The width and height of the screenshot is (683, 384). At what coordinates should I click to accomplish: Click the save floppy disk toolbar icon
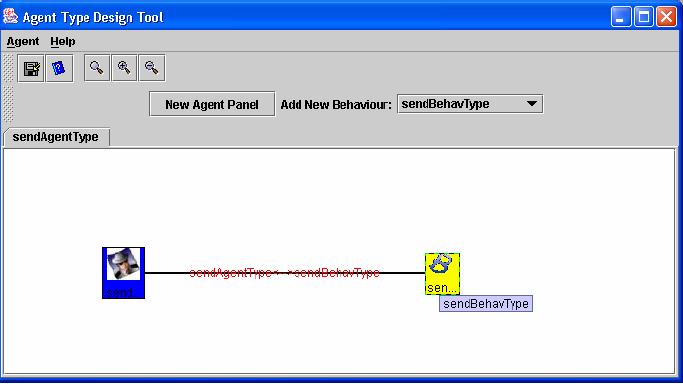[31, 68]
